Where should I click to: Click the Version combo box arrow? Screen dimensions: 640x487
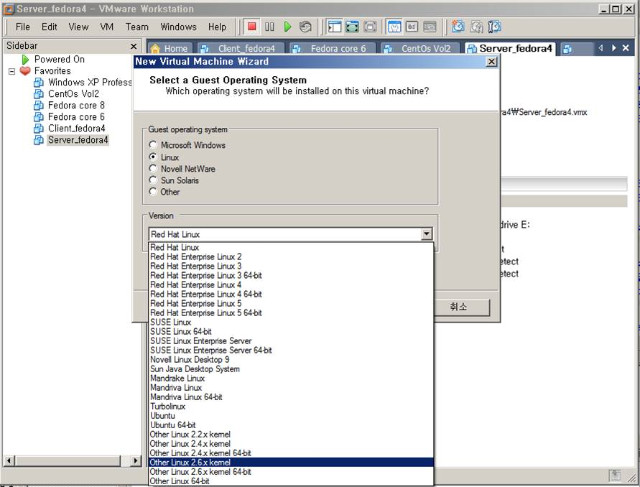click(427, 234)
